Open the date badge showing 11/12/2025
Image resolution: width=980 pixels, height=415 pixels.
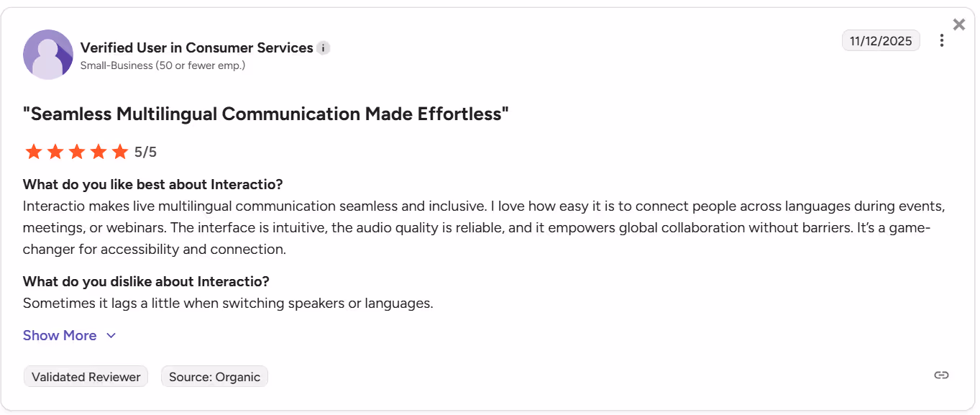click(881, 40)
